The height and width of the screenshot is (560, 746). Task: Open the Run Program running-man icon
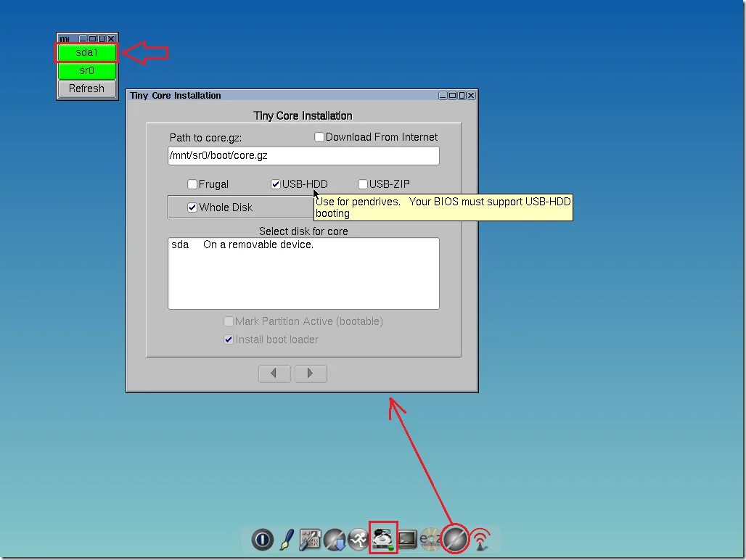[x=358, y=540]
